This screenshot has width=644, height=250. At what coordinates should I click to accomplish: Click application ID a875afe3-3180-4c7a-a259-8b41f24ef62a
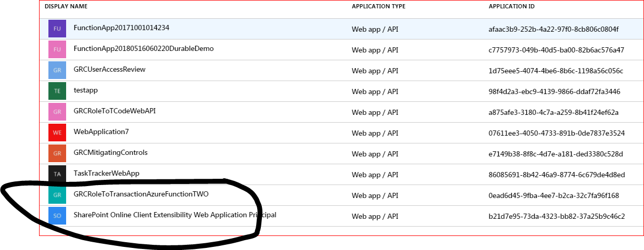(x=553, y=112)
